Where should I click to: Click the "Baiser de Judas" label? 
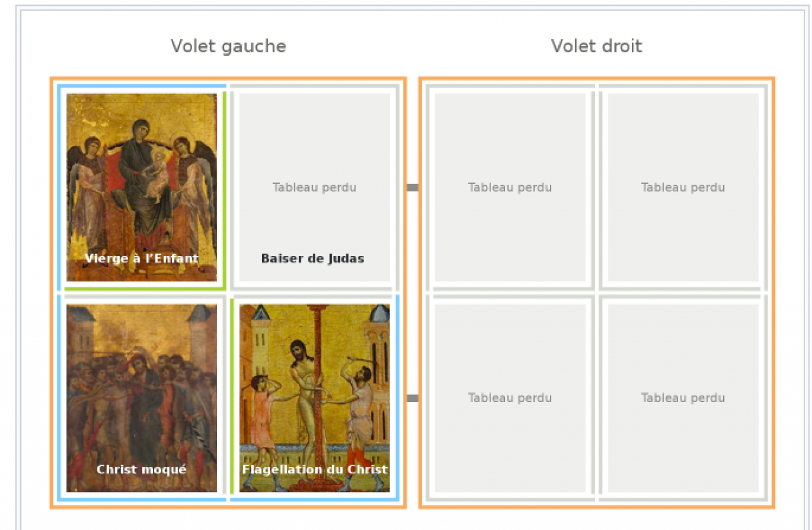313,259
